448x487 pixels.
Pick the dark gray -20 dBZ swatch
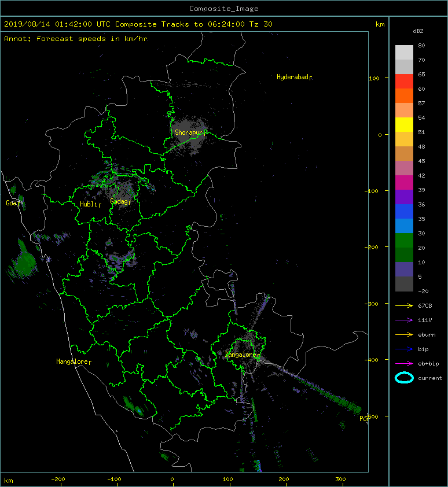(404, 284)
